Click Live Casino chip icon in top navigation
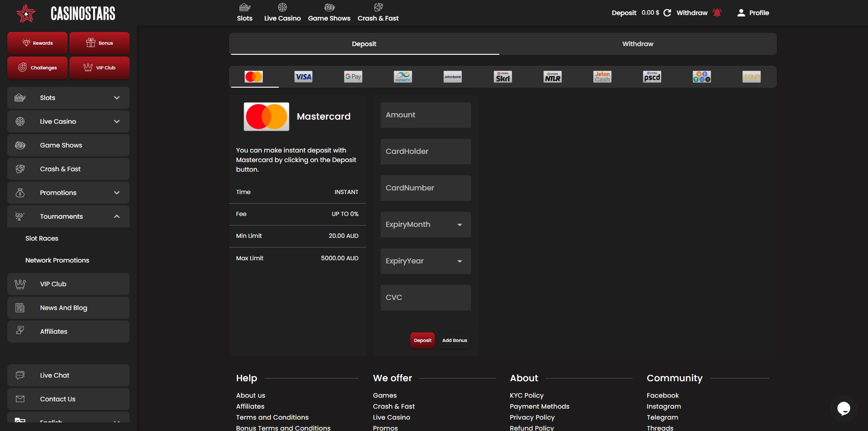 point(282,7)
